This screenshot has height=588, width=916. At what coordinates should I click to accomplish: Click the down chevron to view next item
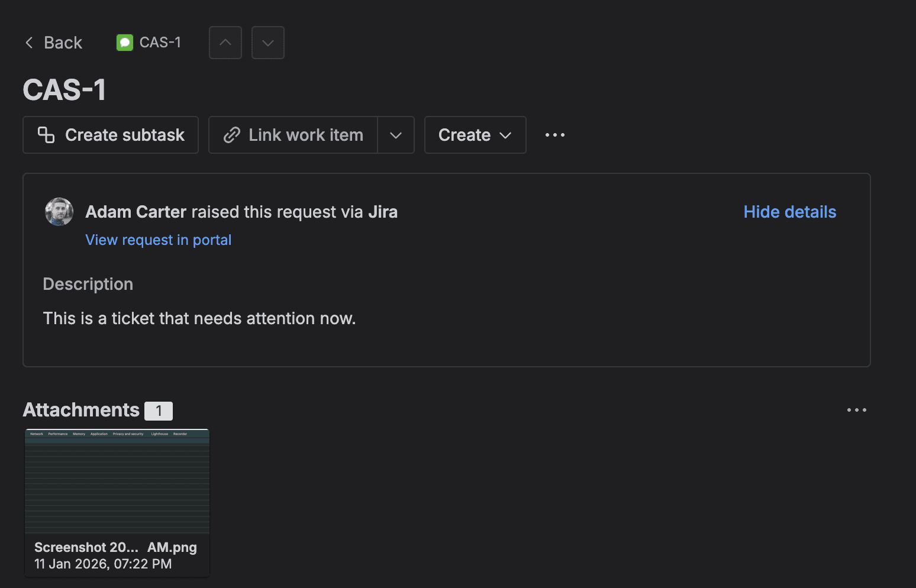(267, 42)
